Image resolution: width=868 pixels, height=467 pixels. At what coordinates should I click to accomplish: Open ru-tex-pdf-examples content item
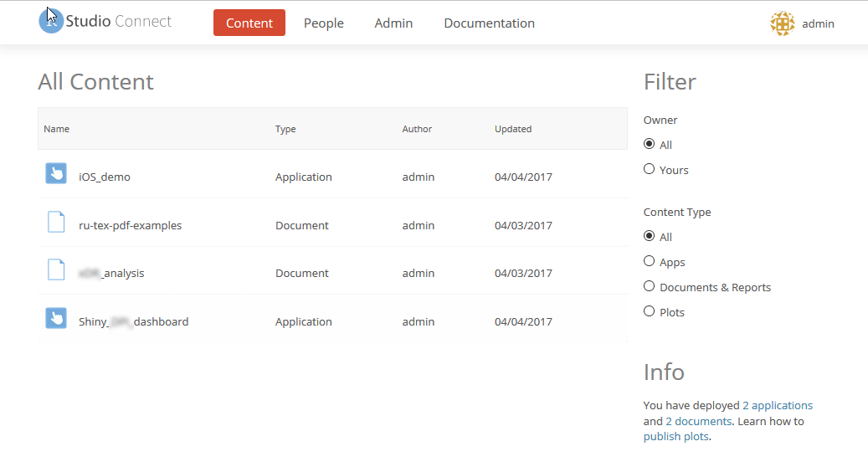click(x=130, y=225)
